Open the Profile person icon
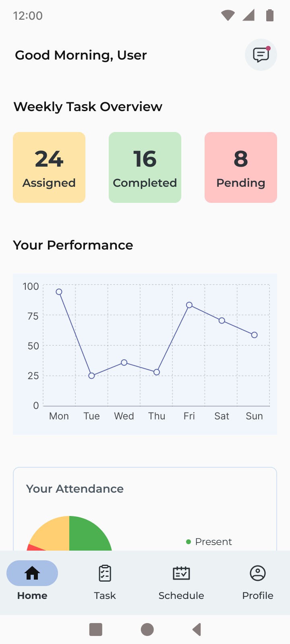The image size is (290, 644). [258, 573]
